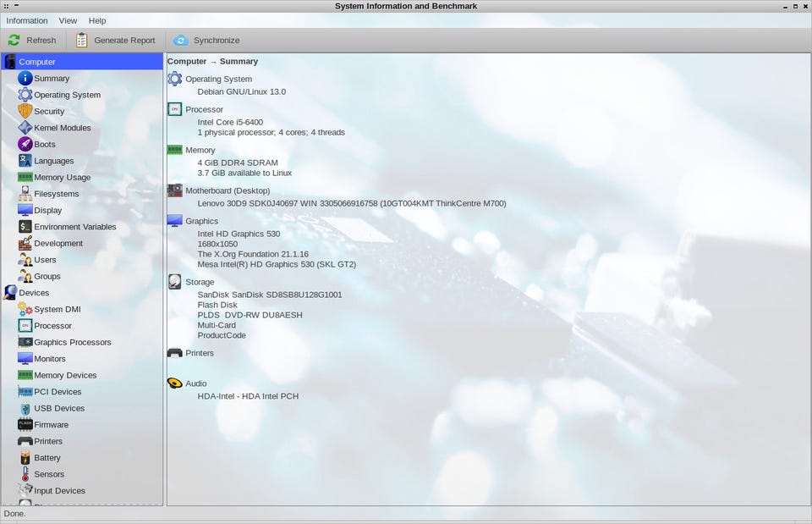Select the Computer tree category
The image size is (812, 524).
(x=37, y=62)
